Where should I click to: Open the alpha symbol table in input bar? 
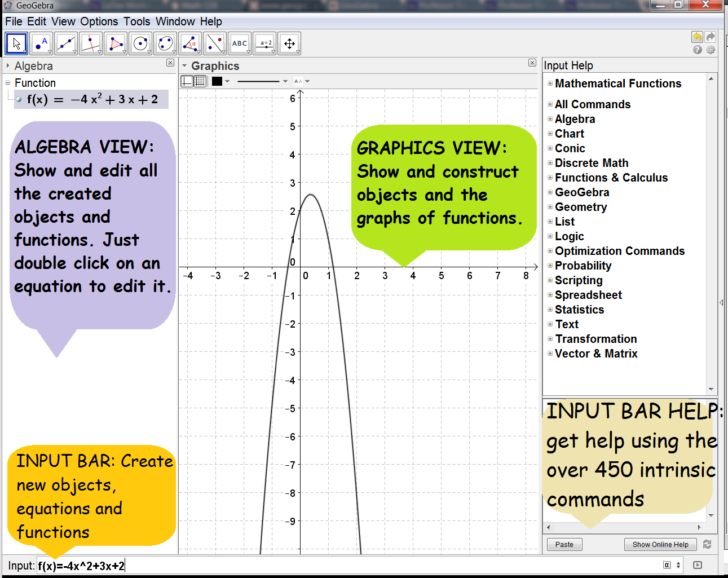point(667,565)
